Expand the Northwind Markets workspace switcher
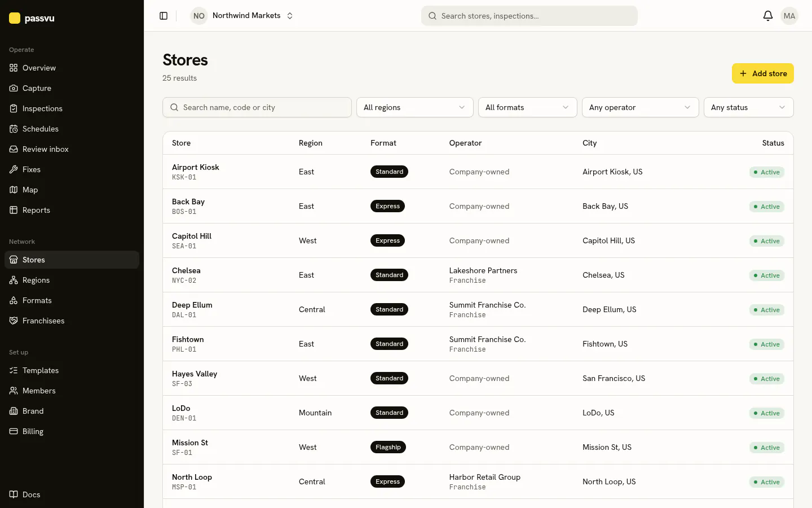Viewport: 812px width, 508px height. tap(242, 16)
